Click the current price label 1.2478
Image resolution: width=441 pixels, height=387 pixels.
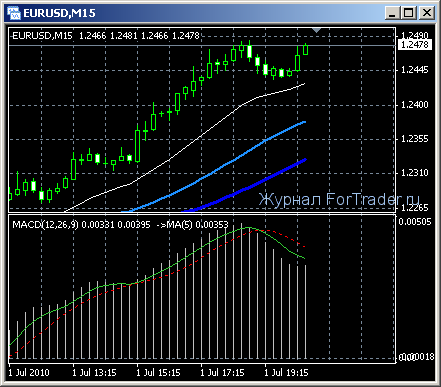click(415, 44)
